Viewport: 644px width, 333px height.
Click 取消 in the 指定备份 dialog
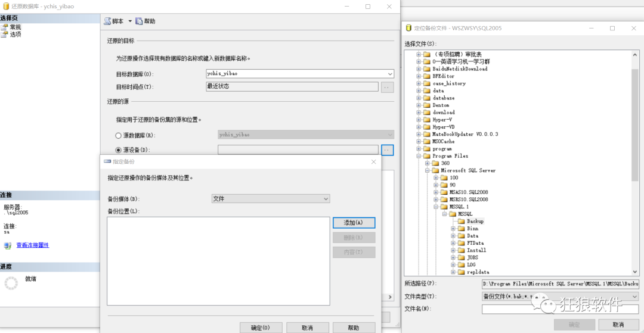tap(307, 328)
